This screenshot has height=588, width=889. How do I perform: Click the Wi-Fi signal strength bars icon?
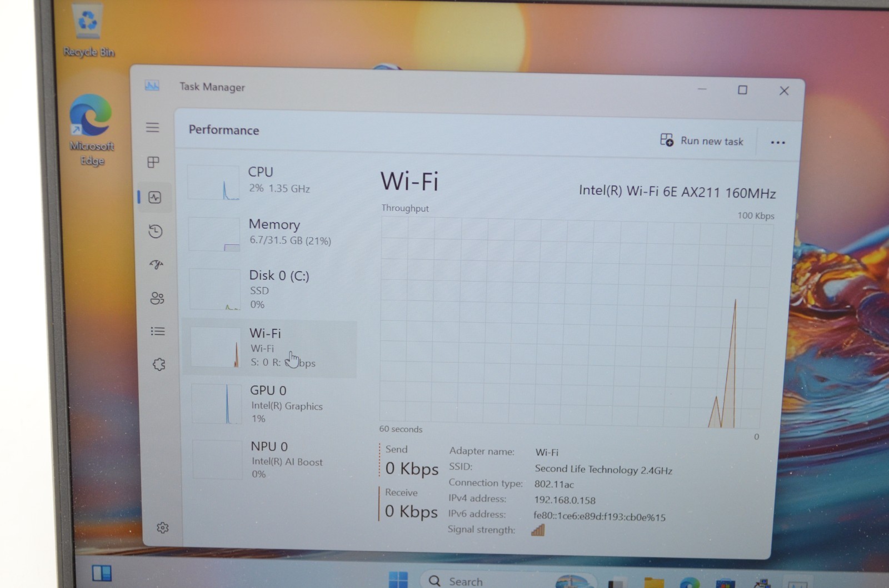point(538,530)
